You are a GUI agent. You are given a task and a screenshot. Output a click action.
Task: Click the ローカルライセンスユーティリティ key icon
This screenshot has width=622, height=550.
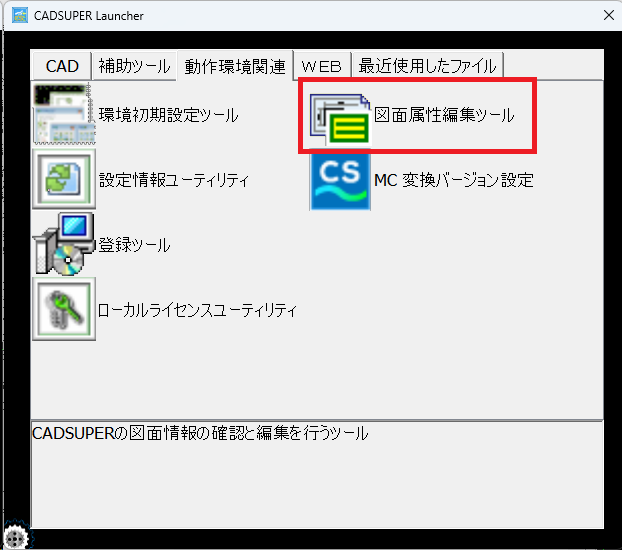coord(64,309)
